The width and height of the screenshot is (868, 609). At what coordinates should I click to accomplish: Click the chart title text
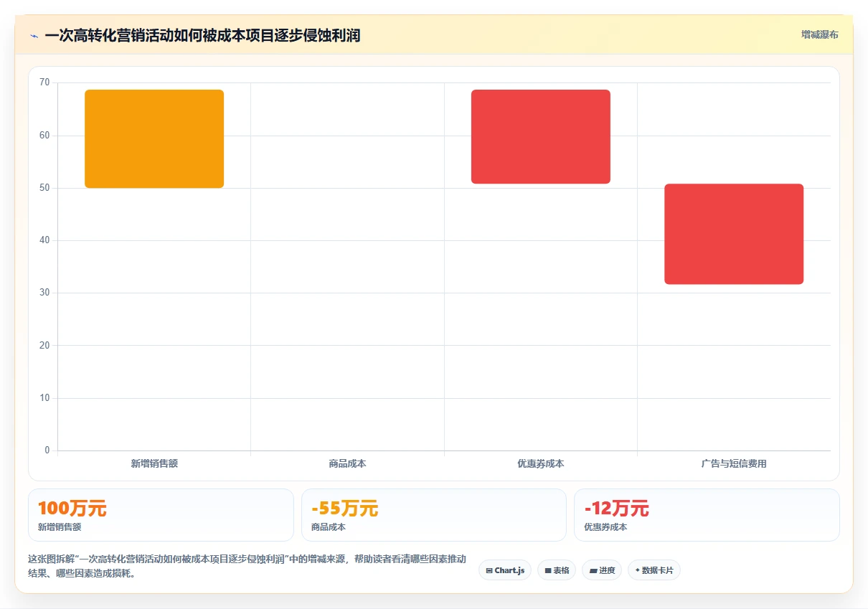tap(202, 35)
